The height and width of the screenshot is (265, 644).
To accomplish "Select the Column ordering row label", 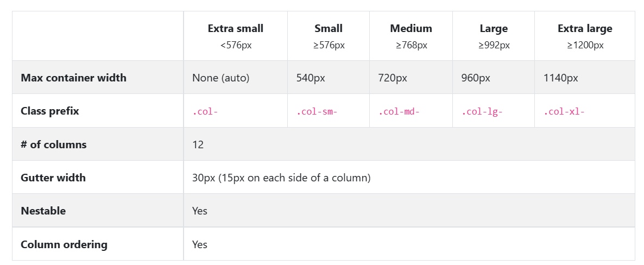I will coord(64,244).
